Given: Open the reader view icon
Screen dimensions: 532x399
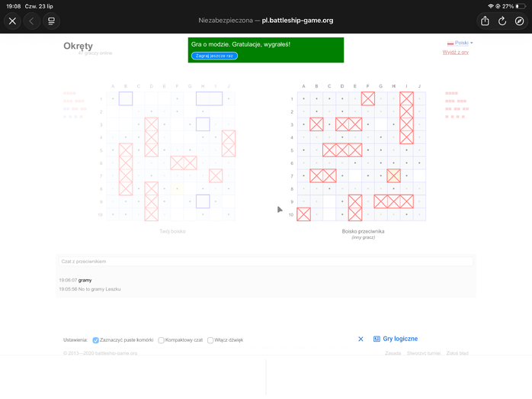Looking at the screenshot, I should point(51,21).
